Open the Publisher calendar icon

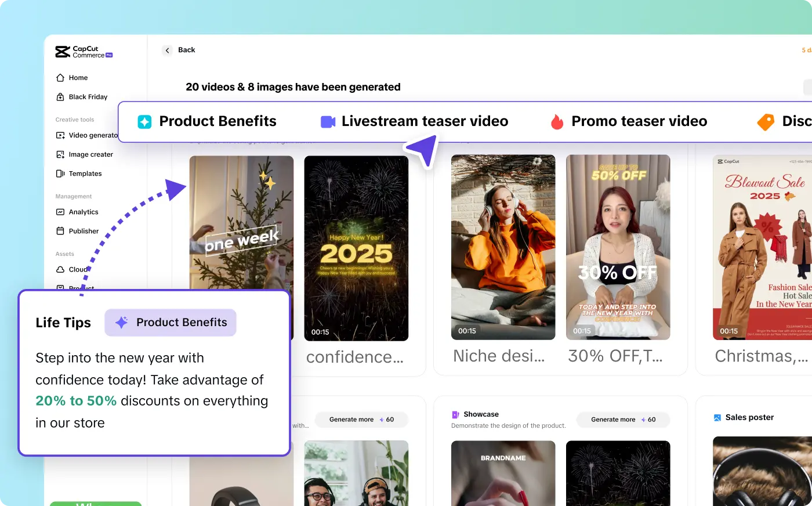point(60,231)
